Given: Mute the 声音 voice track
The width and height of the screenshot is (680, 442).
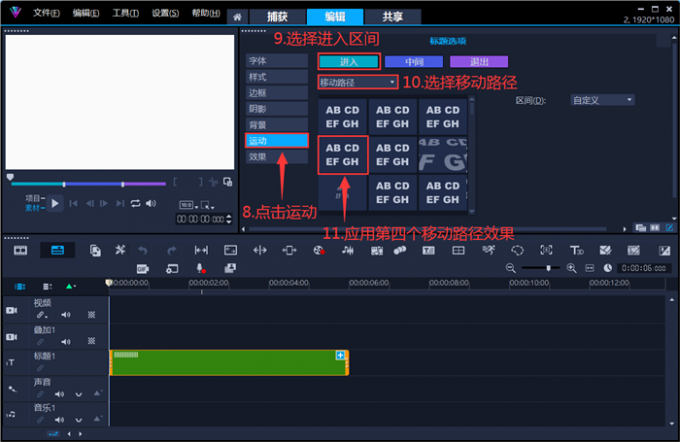Looking at the screenshot, I should [59, 394].
